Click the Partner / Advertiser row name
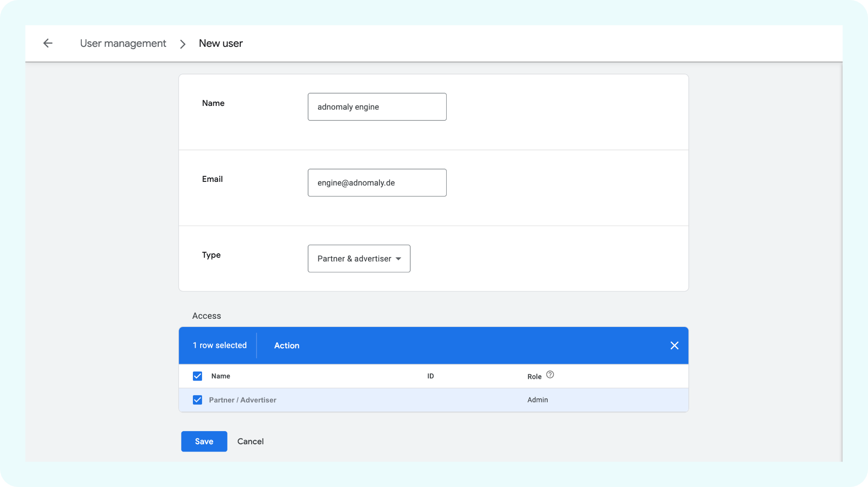Screen dimensions: 868x487 coord(242,400)
